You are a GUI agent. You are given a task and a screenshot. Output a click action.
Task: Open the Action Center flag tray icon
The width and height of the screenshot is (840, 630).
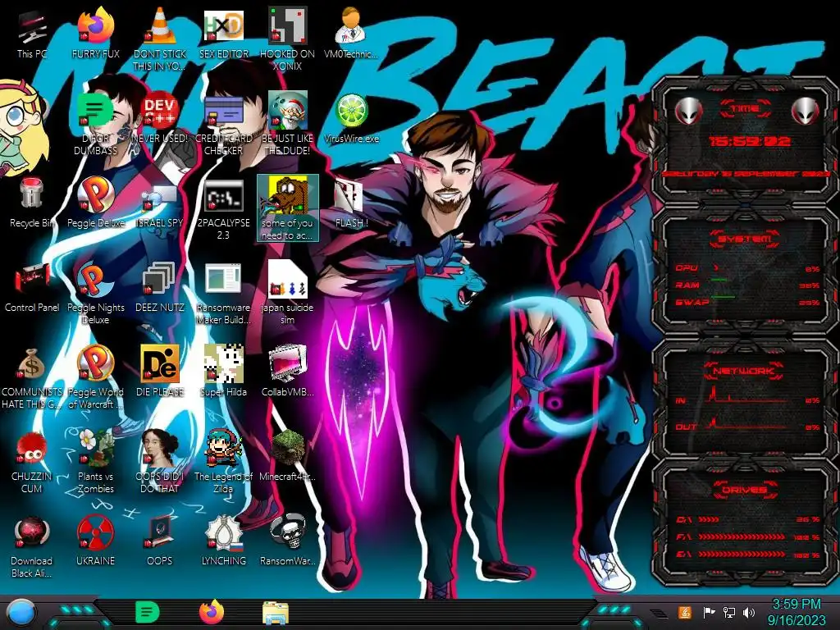tap(709, 612)
